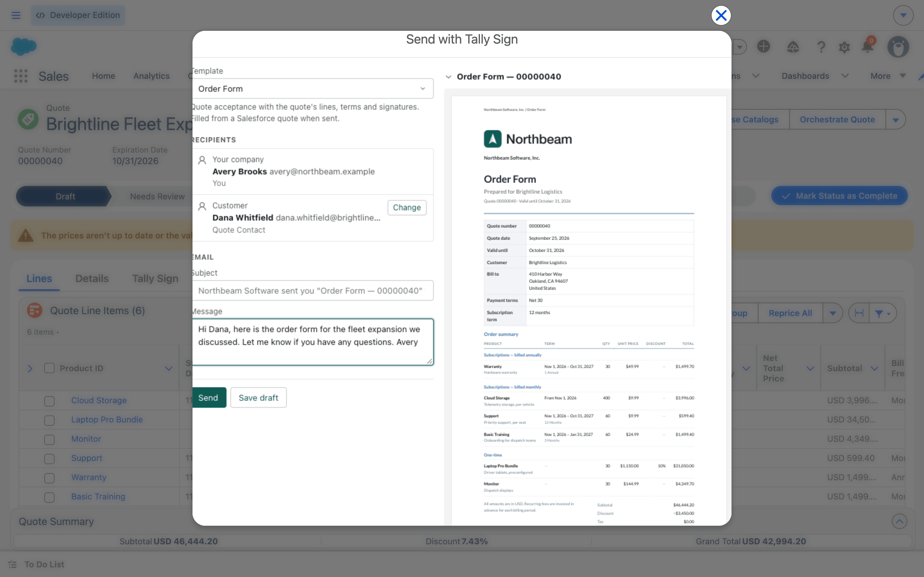This screenshot has height=577, width=924.
Task: Open the user avatar profile menu
Action: pos(898,47)
